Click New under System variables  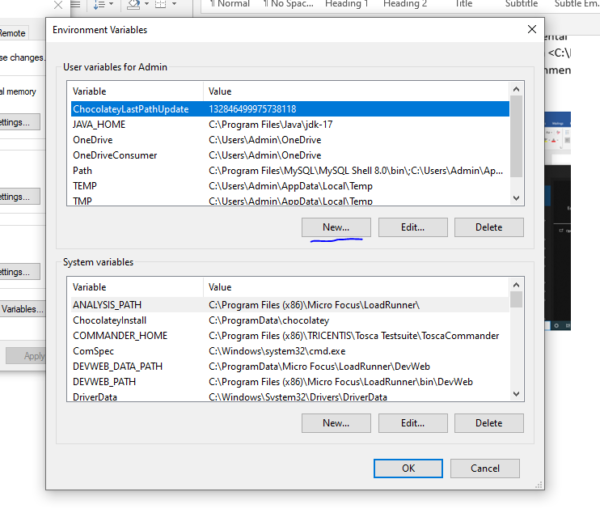pyautogui.click(x=336, y=423)
